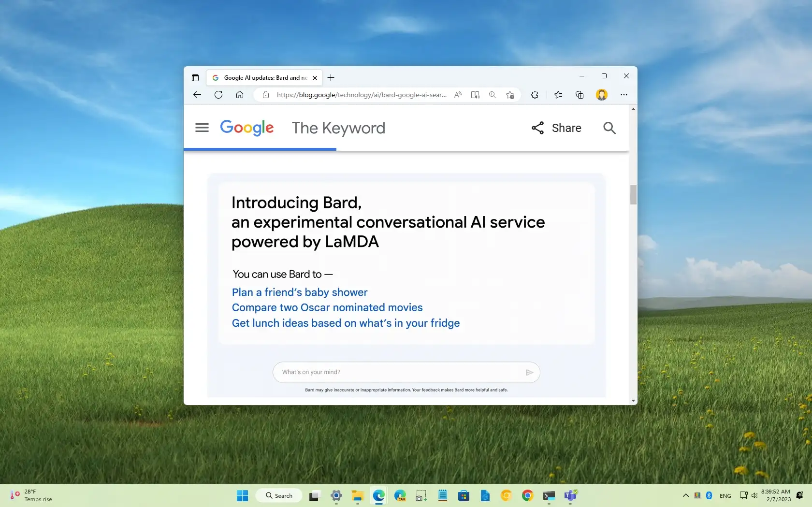Click the Google logo
The width and height of the screenshot is (812, 507).
[247, 128]
